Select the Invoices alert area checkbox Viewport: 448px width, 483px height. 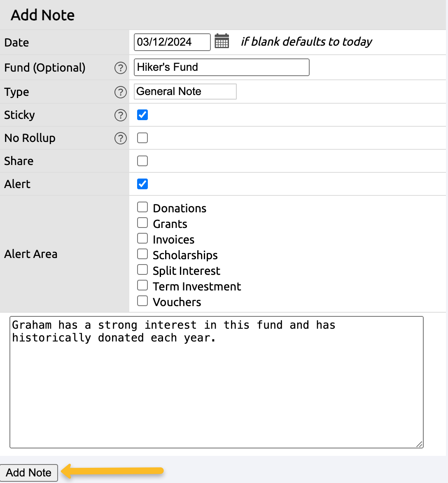[x=142, y=238]
